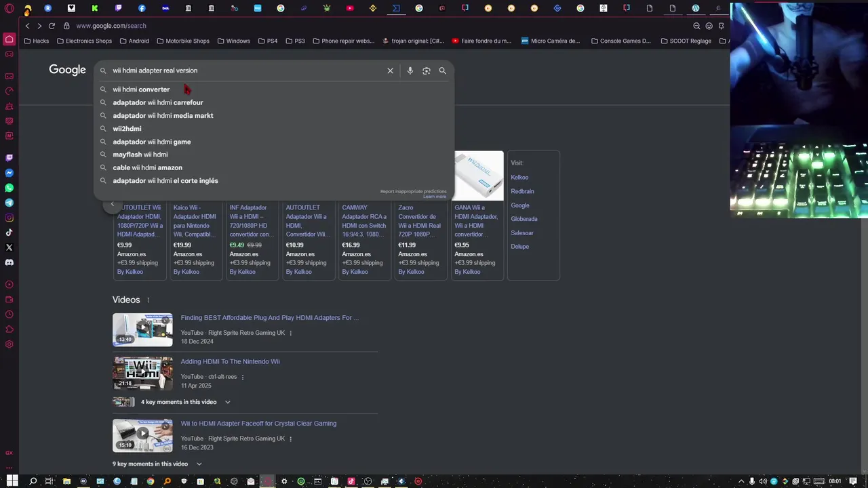868x488 pixels.
Task: Go forward using the browser forward arrow
Action: [39, 26]
